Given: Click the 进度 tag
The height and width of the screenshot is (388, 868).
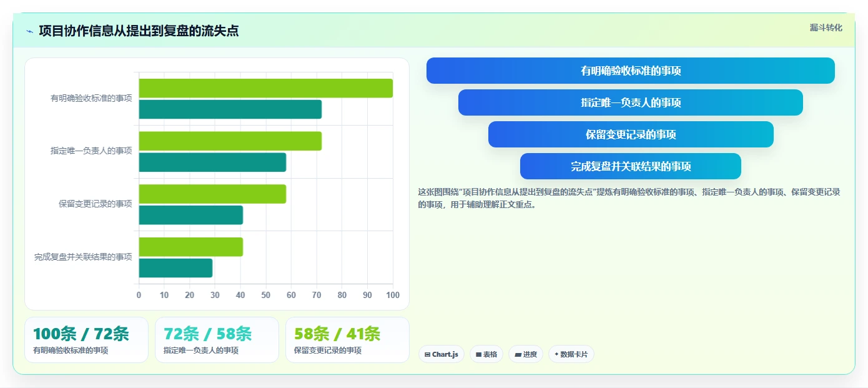Looking at the screenshot, I should pos(526,354).
